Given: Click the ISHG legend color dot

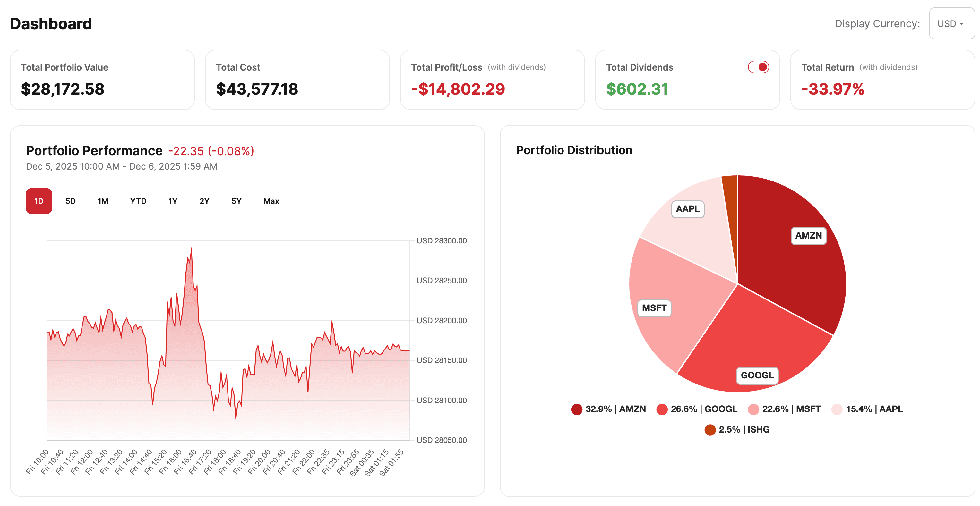Looking at the screenshot, I should [x=710, y=430].
